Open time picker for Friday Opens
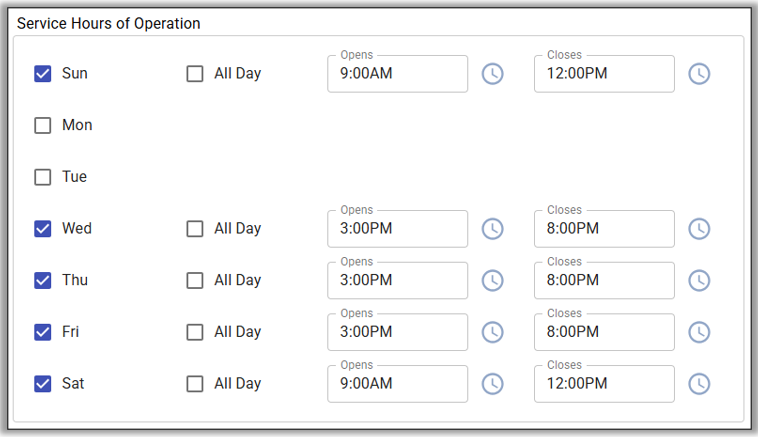The height and width of the screenshot is (437, 758). [x=492, y=332]
